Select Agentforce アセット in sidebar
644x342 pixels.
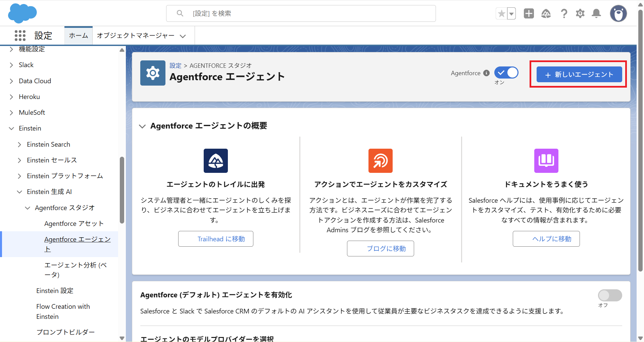point(74,224)
